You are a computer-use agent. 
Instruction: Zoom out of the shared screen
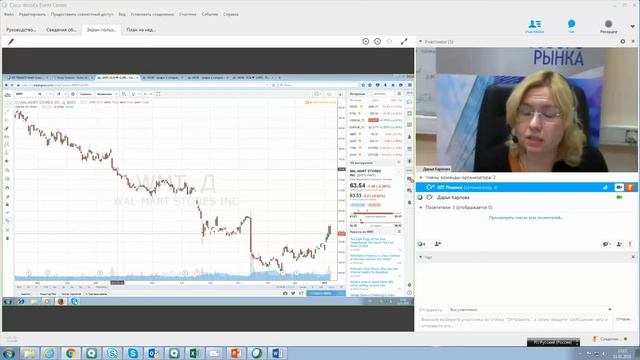(x=378, y=42)
